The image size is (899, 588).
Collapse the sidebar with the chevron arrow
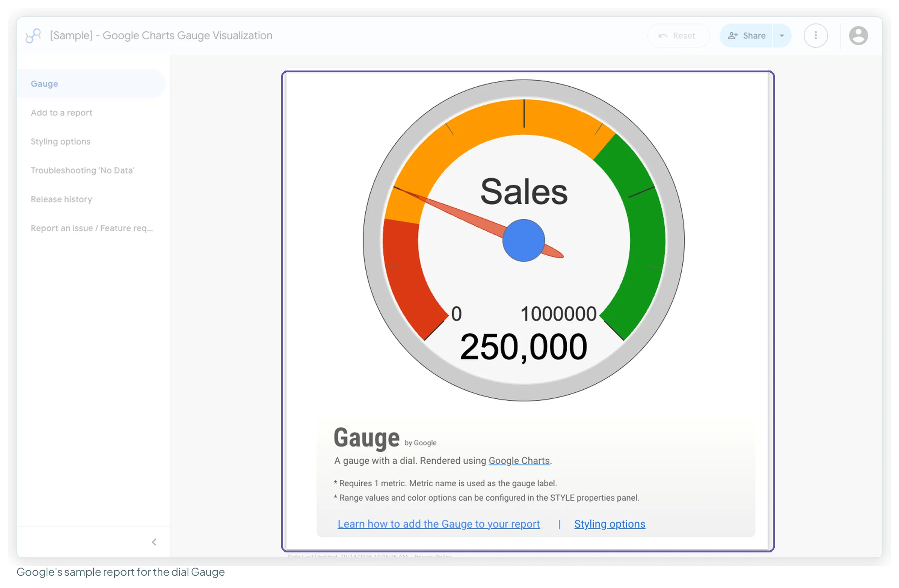(x=154, y=542)
